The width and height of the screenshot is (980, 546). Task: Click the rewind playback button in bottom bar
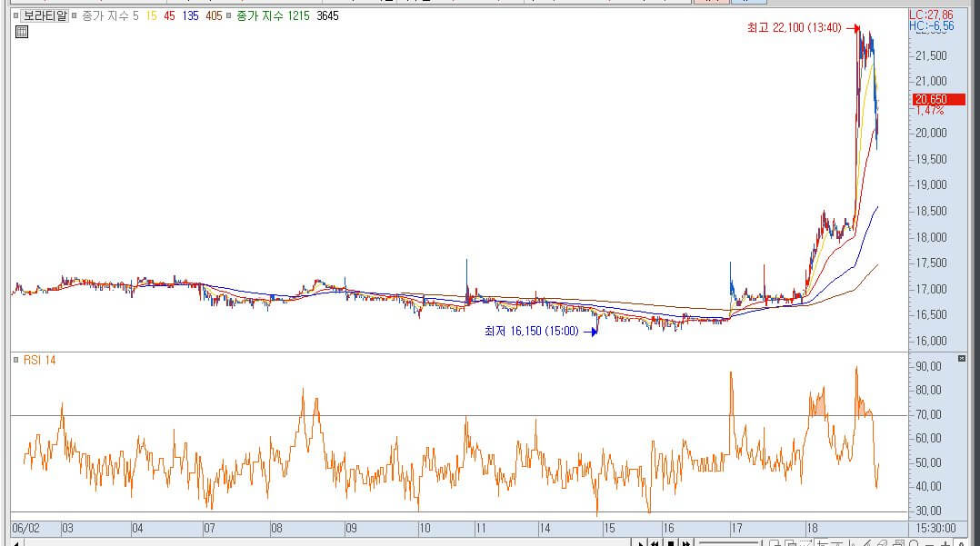coord(655,543)
